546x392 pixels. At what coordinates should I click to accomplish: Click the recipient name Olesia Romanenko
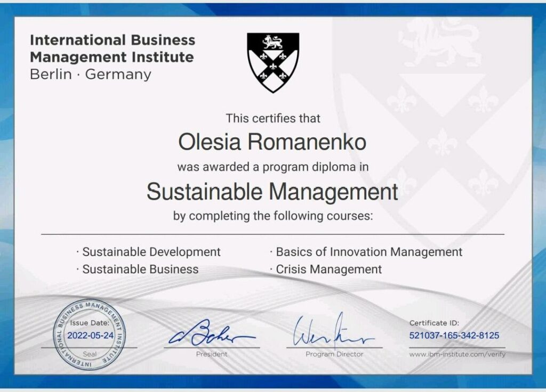(272, 142)
